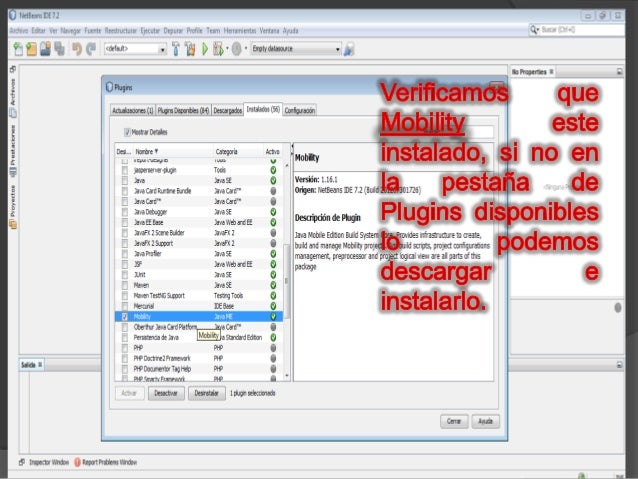The image size is (638, 479).
Task: Click plugin list scrollbar up arrow
Action: (x=286, y=165)
